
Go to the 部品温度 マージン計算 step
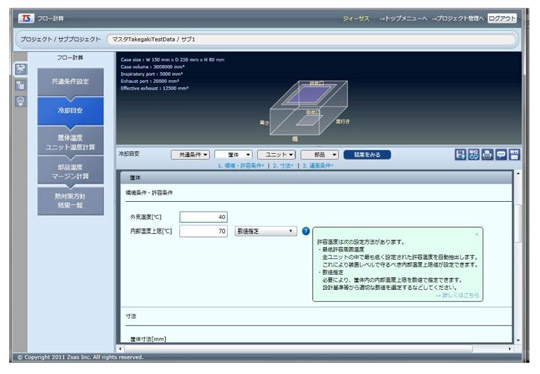[70, 172]
